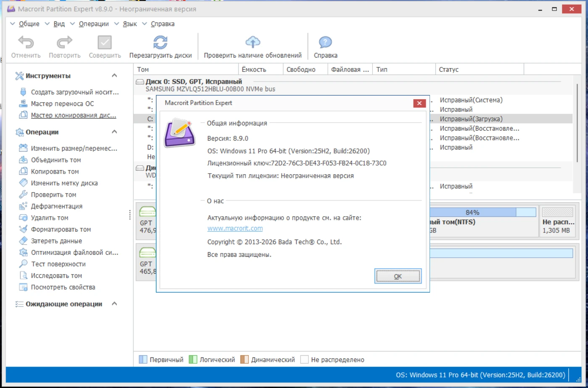Click the Первичный blue legend swatch
This screenshot has width=588, height=388.
coord(143,360)
